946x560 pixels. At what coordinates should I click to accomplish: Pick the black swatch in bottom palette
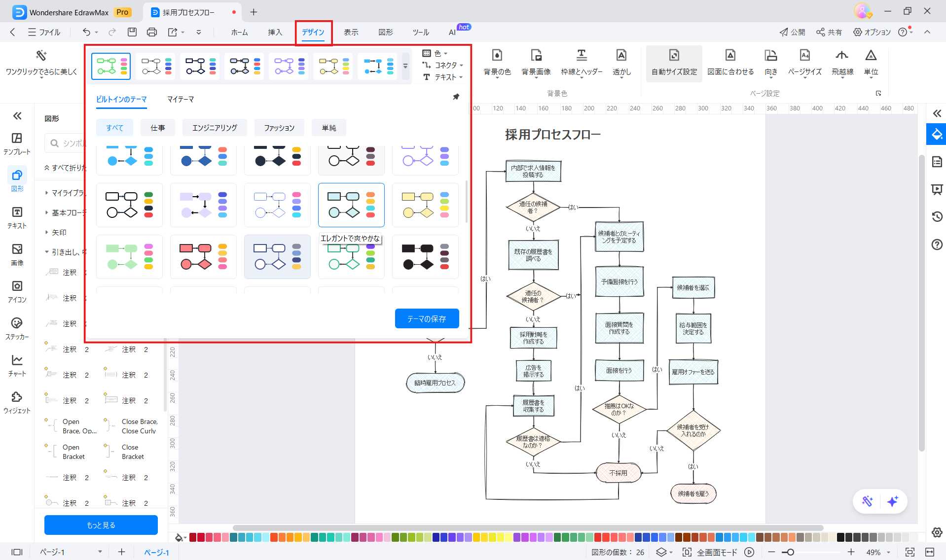pos(841,537)
